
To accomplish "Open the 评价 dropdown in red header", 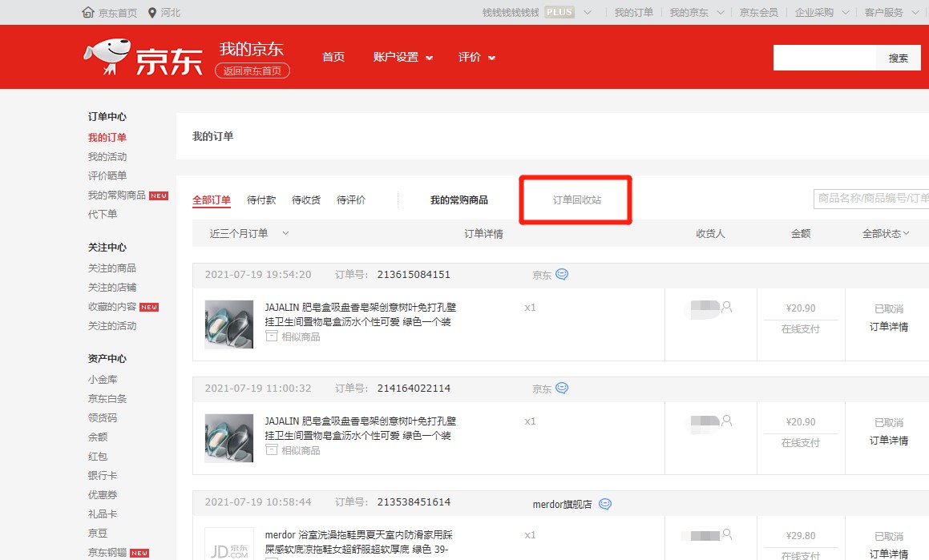I will click(x=477, y=57).
